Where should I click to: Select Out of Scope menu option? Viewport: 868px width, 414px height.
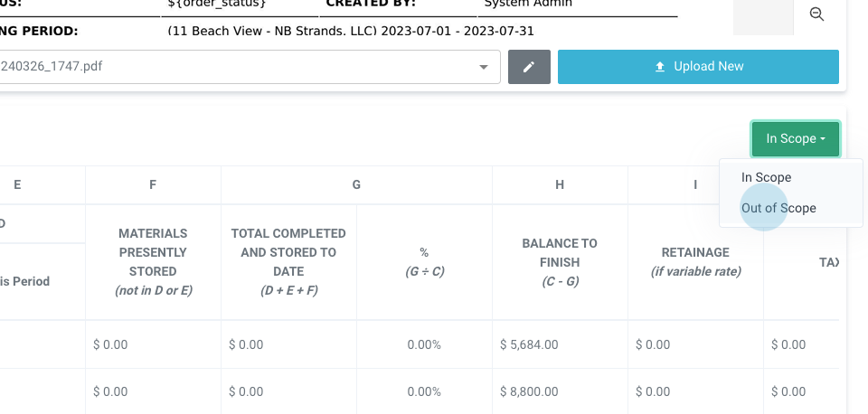pos(778,208)
